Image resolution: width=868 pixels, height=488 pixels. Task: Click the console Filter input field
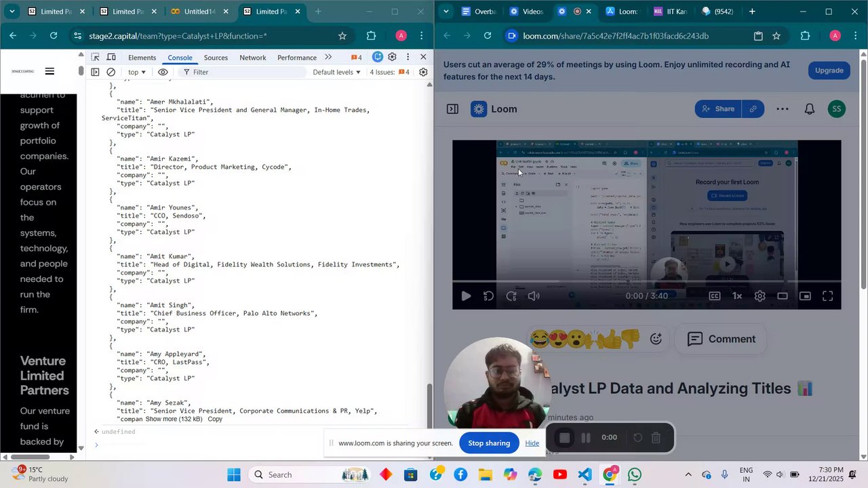(x=244, y=72)
